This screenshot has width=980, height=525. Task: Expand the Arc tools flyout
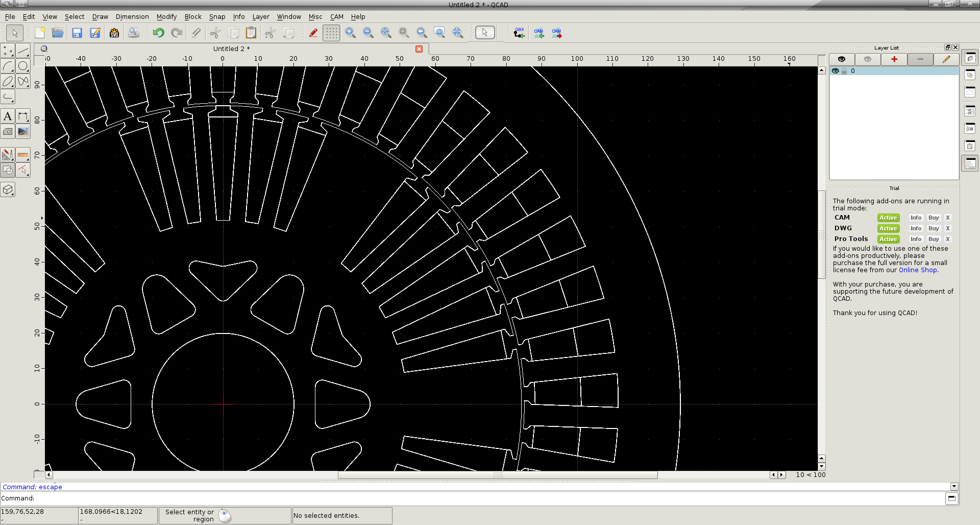[x=8, y=66]
